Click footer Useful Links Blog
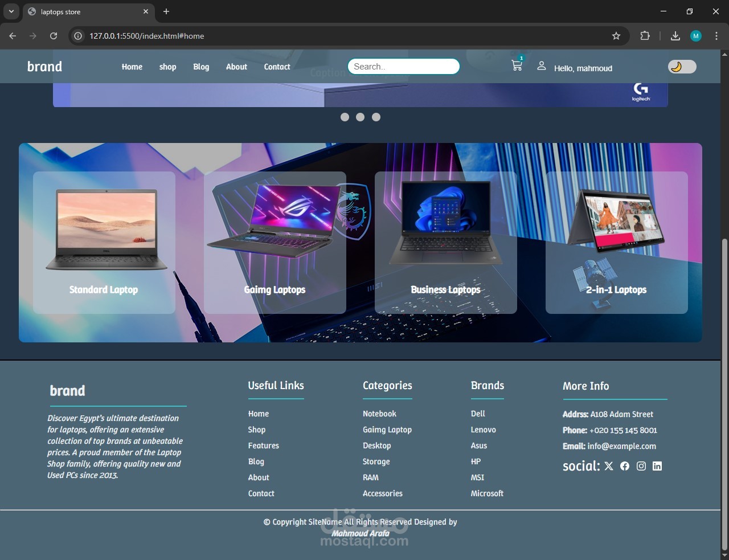Image resolution: width=729 pixels, height=560 pixels. [256, 461]
